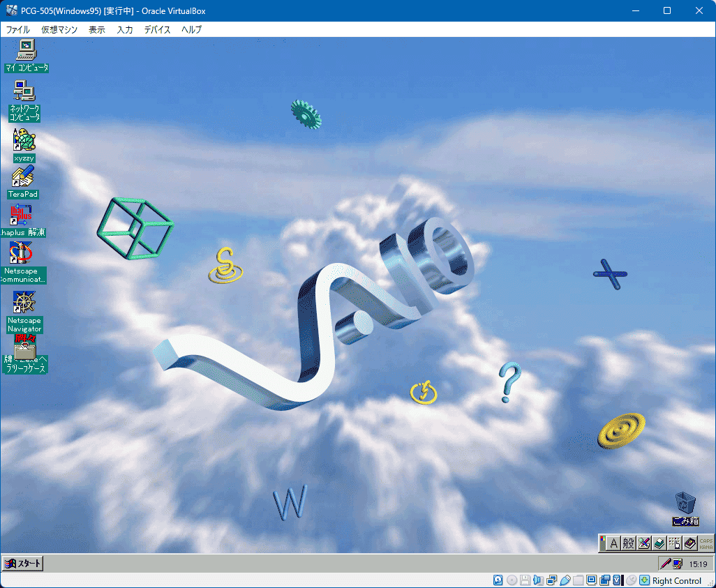Grab the IME toolbar colored handle

603,543
